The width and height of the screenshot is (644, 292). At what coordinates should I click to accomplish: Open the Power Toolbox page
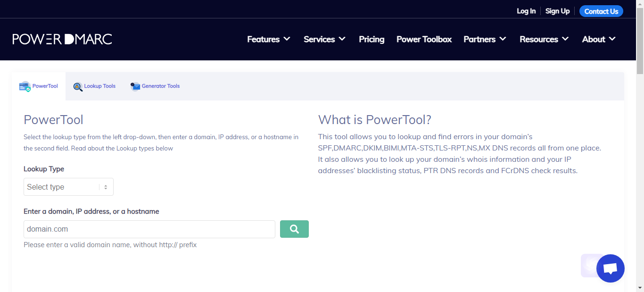click(x=424, y=39)
